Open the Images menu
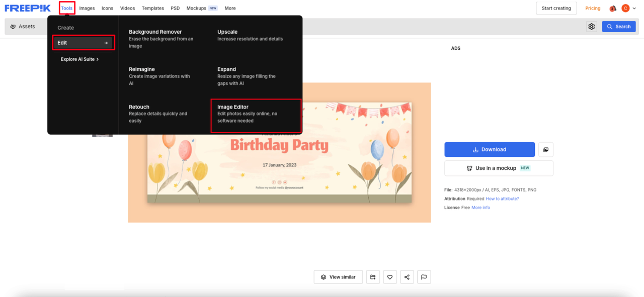This screenshot has width=644, height=297. click(x=87, y=8)
